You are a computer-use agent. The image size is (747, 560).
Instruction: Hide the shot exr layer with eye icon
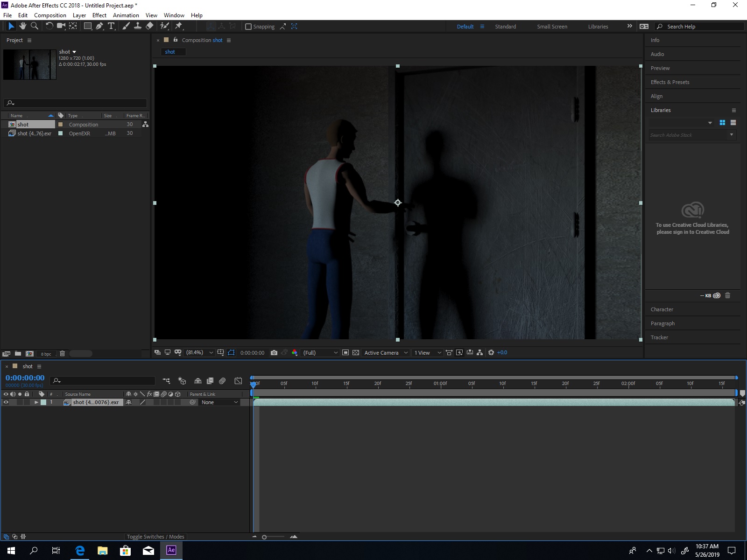6,402
